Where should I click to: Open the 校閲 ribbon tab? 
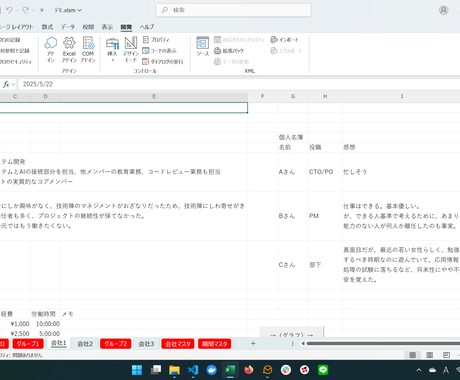[x=88, y=27]
